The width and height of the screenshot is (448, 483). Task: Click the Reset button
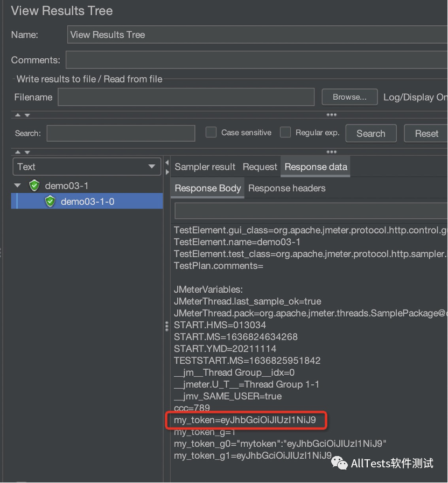click(x=426, y=133)
